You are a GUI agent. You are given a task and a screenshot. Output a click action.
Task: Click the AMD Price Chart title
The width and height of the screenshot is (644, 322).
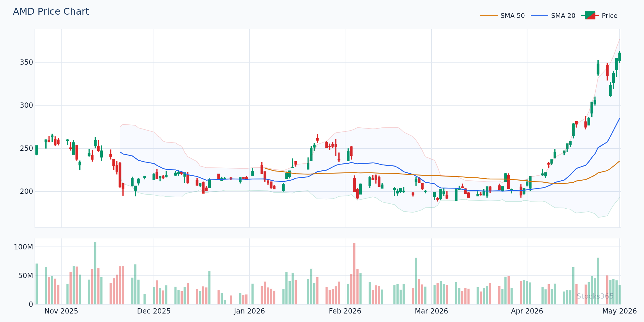tap(51, 12)
